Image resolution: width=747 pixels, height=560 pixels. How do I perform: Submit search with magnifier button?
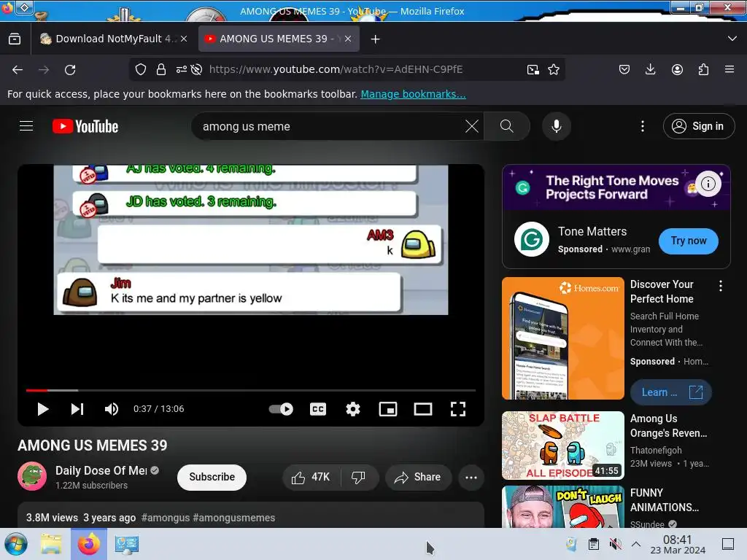click(507, 126)
